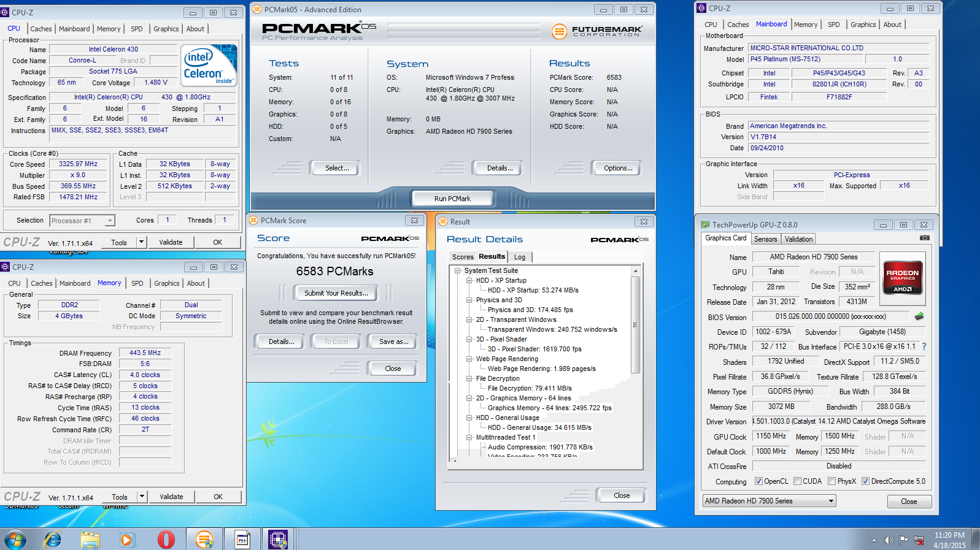Image resolution: width=980 pixels, height=550 pixels.
Task: Click the GPU-Z camera screenshot icon
Action: (x=925, y=238)
